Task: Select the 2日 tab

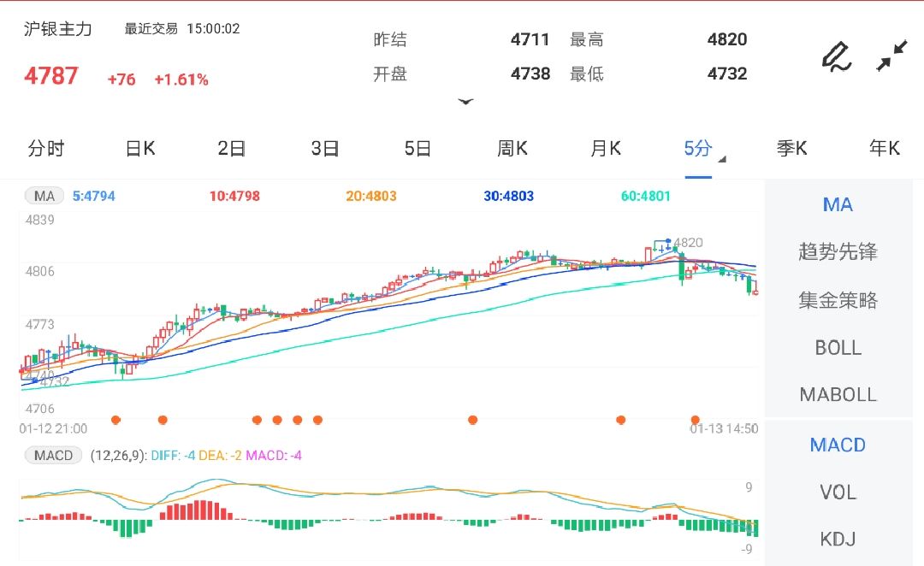Action: pos(232,149)
